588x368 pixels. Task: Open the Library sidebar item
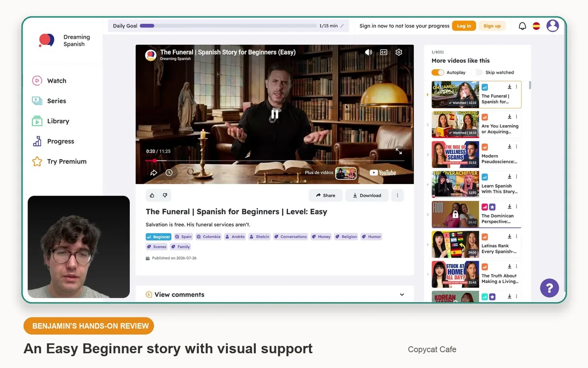coord(57,121)
